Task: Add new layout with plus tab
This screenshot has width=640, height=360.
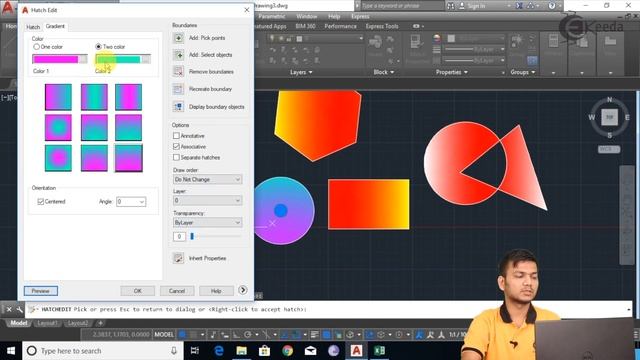Action: point(100,323)
